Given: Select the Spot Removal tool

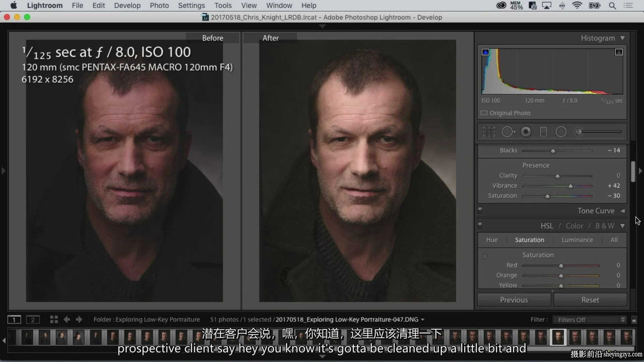Looking at the screenshot, I should tap(508, 132).
